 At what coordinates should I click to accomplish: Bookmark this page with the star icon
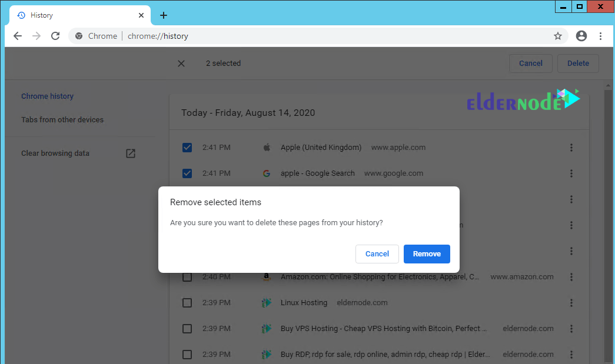pos(558,36)
